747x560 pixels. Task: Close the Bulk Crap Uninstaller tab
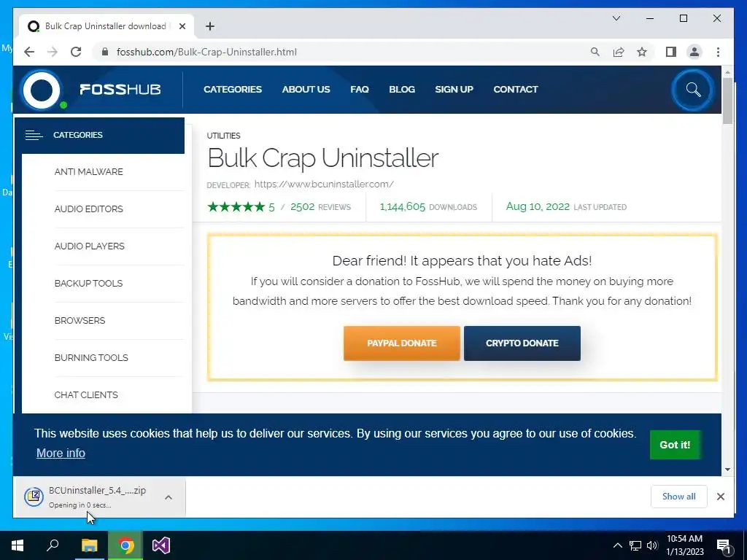point(182,26)
